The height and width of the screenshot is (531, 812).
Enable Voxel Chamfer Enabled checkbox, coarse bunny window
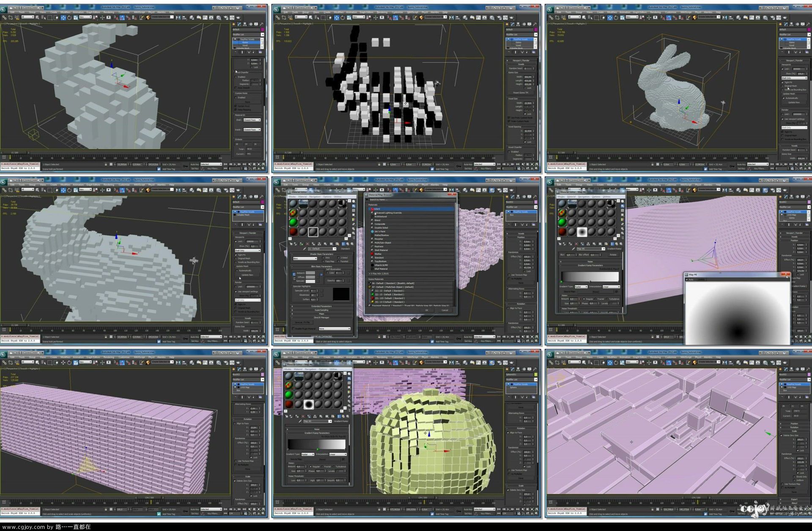[x=236, y=77]
